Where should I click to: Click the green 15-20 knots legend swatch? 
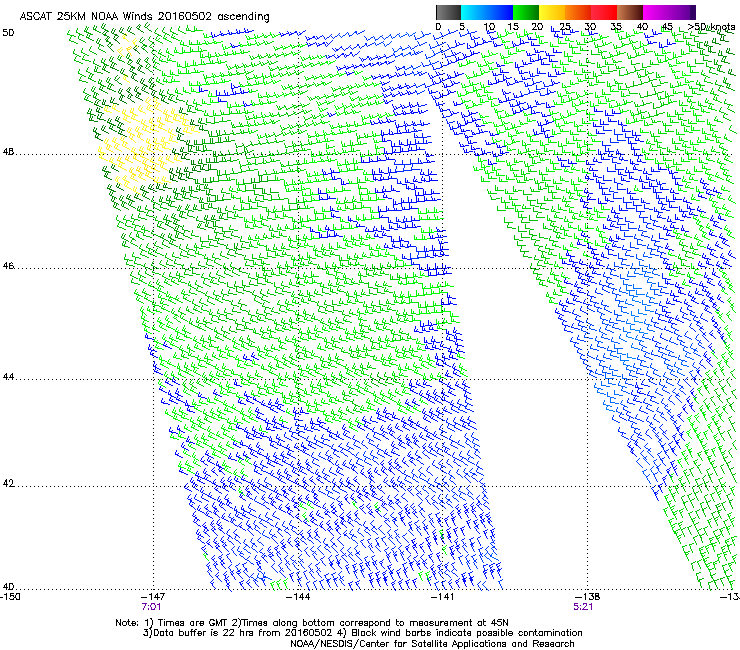click(526, 12)
